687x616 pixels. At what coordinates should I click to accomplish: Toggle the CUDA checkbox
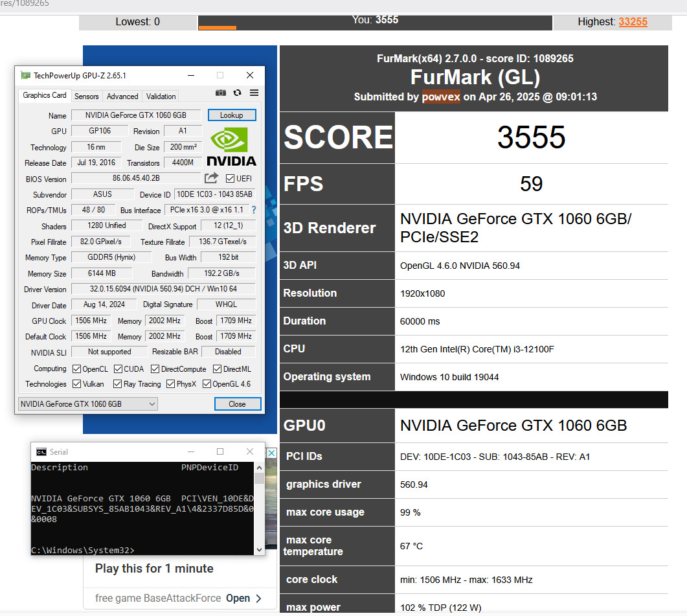point(118,369)
